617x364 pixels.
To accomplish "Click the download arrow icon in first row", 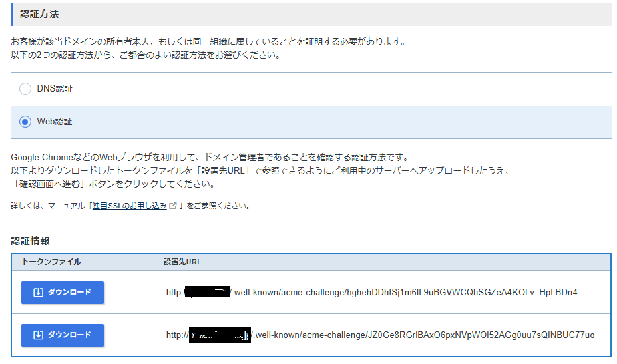I will click(x=38, y=293).
